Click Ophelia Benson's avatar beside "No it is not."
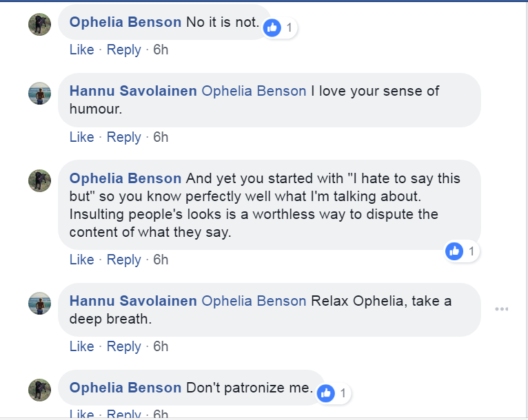528x420 pixels. (39, 24)
